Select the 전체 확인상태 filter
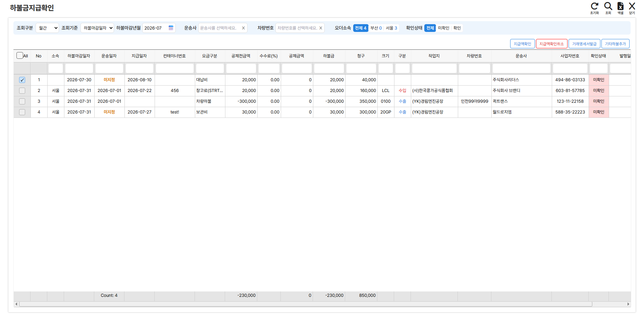Screen dimensions: 644x319 click(430, 28)
